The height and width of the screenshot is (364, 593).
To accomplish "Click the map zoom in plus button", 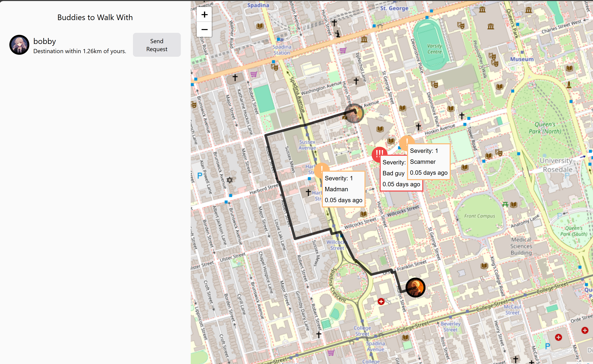I will (204, 15).
